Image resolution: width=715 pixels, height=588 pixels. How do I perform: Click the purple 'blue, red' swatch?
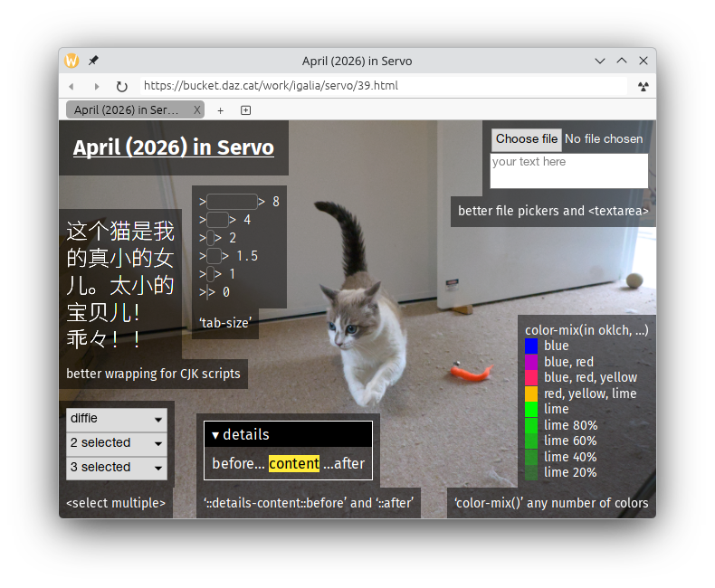(x=531, y=362)
